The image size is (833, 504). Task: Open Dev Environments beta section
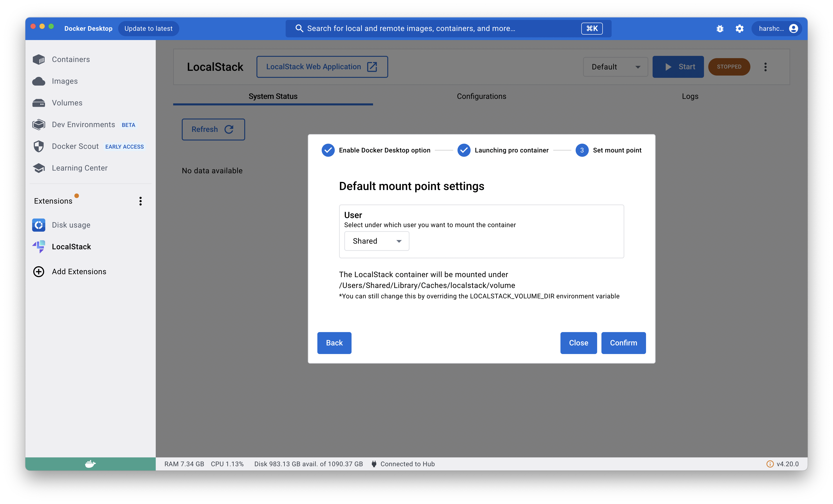coord(83,124)
